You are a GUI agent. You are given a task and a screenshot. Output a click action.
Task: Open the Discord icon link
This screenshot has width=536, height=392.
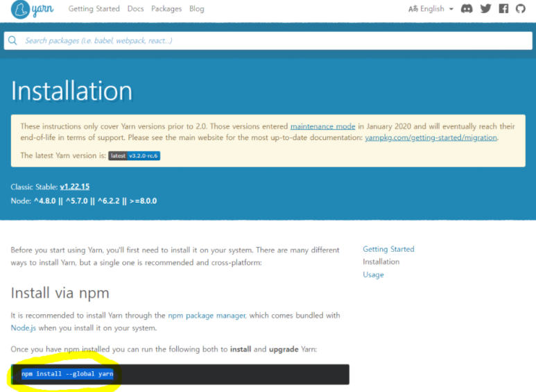(467, 8)
